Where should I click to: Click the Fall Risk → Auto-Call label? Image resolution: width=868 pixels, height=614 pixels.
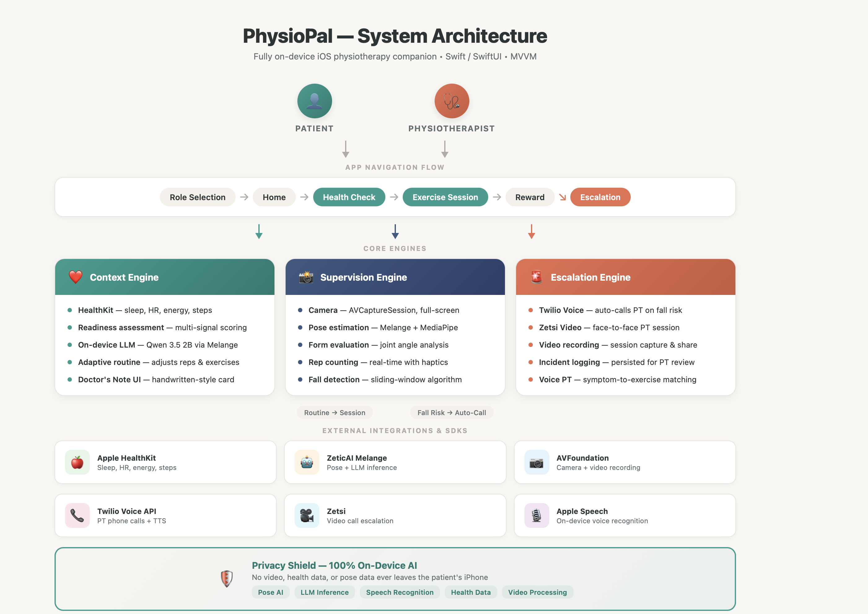coord(451,413)
